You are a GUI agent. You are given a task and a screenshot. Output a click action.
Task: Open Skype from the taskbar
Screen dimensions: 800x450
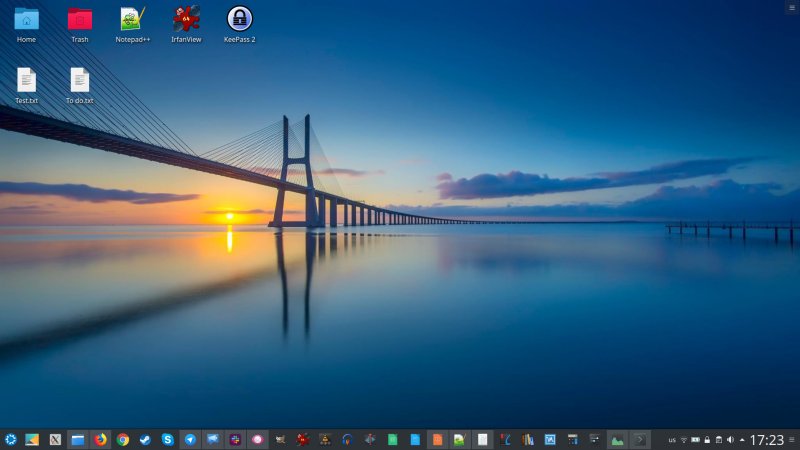(168, 439)
